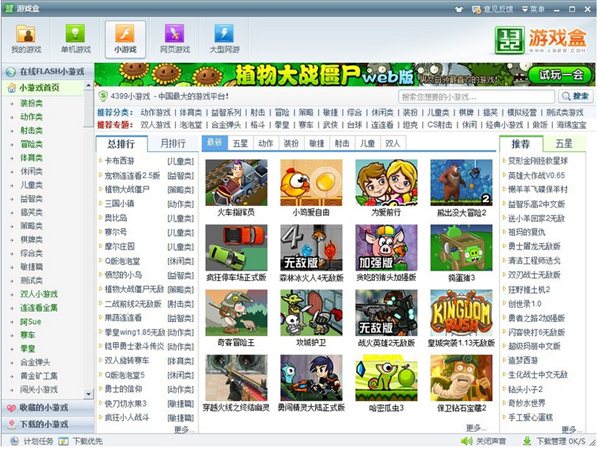Open 变形金刚拯救星球 in the recommended list
The image size is (598, 450).
point(538,161)
